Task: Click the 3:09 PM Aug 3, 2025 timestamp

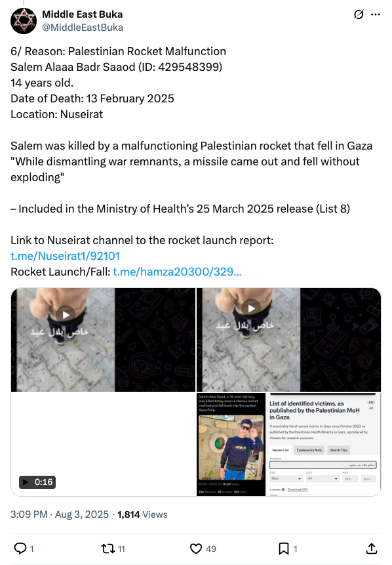Action: point(60,514)
